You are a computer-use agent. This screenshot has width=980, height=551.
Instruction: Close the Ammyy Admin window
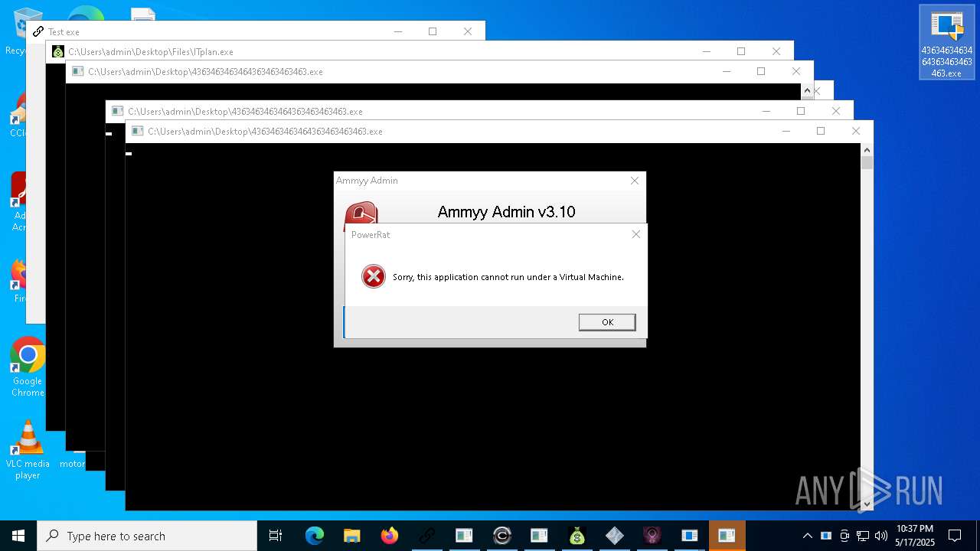[x=634, y=181]
